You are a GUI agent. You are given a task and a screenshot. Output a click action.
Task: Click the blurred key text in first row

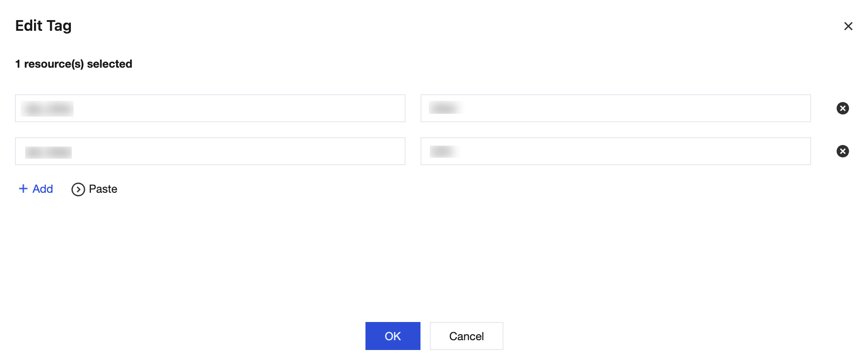click(x=48, y=109)
